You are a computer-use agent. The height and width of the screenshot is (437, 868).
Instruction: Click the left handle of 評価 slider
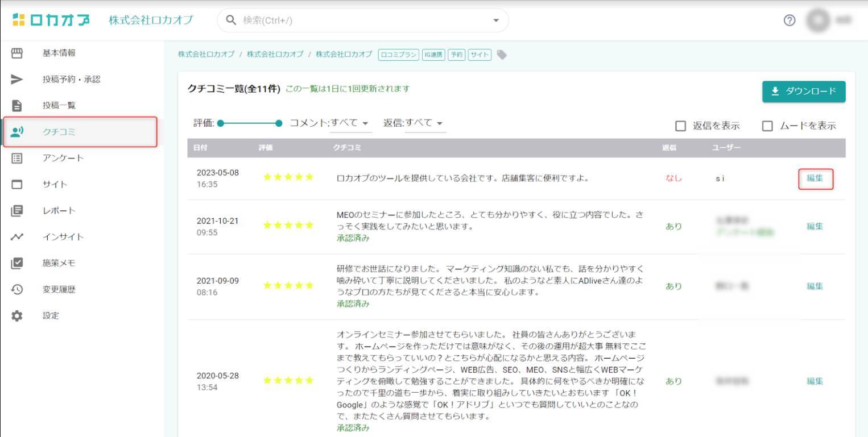tap(221, 123)
